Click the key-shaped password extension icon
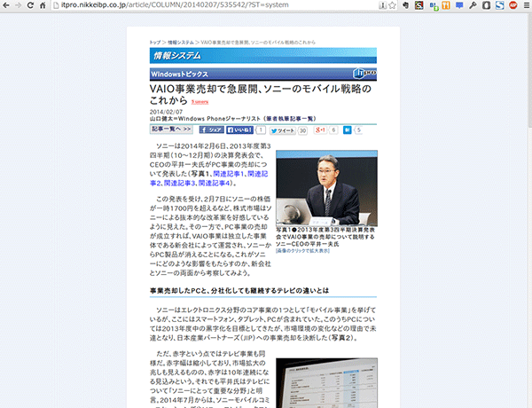This screenshot has width=532, height=408. tap(473, 5)
